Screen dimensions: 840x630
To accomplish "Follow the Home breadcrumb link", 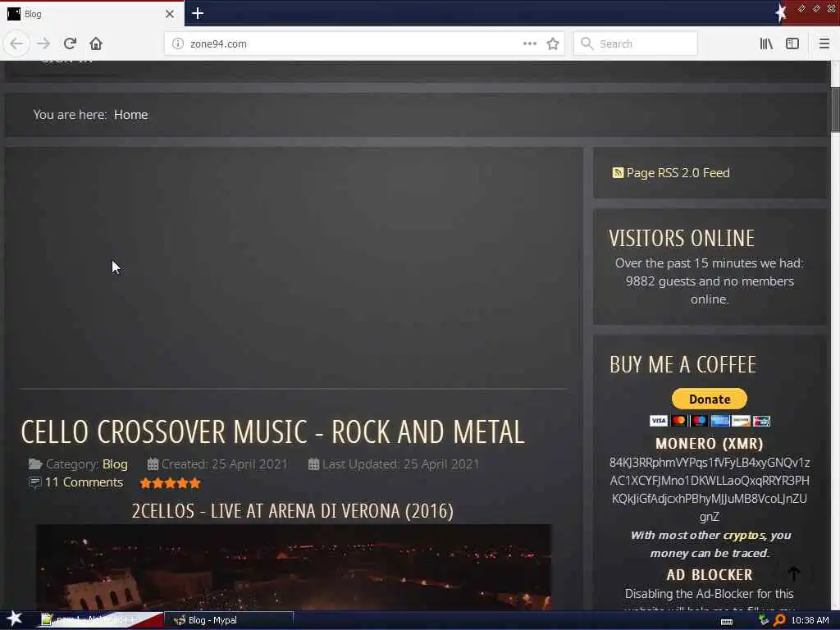I will point(130,115).
